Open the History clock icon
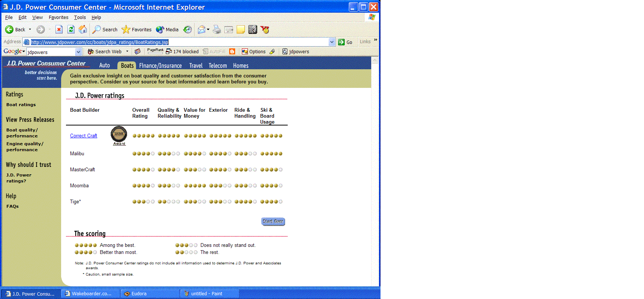 coord(188,29)
